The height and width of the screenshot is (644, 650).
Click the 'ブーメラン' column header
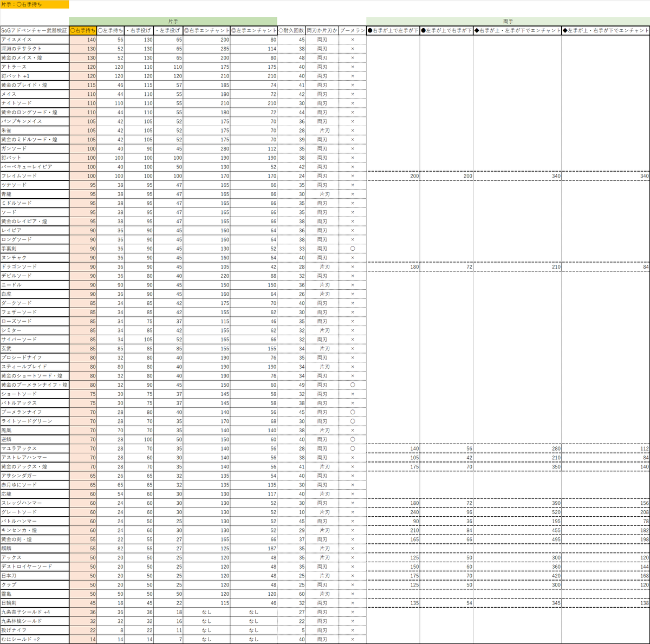[x=353, y=30]
